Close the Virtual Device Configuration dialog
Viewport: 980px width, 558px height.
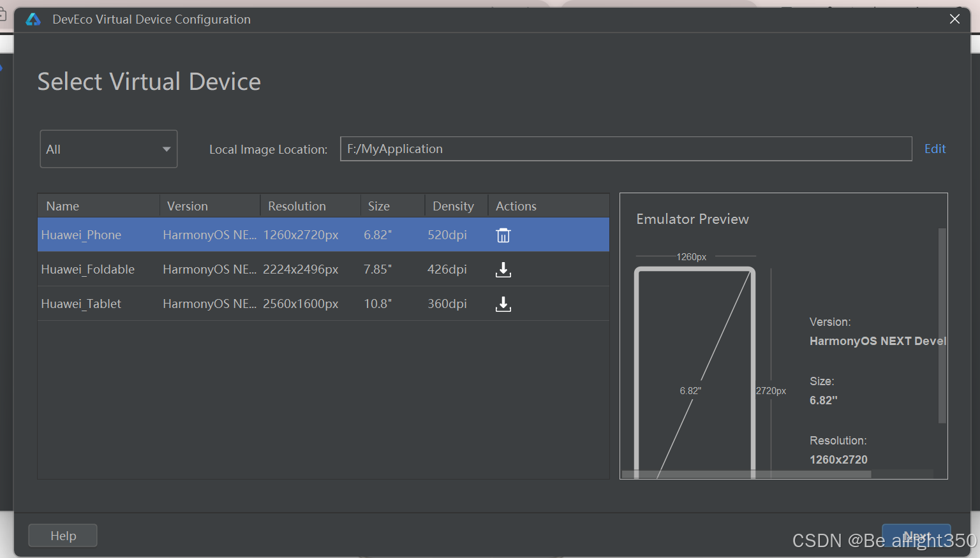tap(954, 19)
